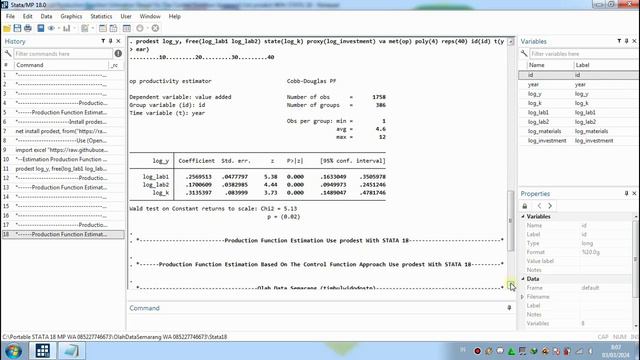Focus the 'Filter variables here' field
640x360 pixels.
(x=584, y=53)
